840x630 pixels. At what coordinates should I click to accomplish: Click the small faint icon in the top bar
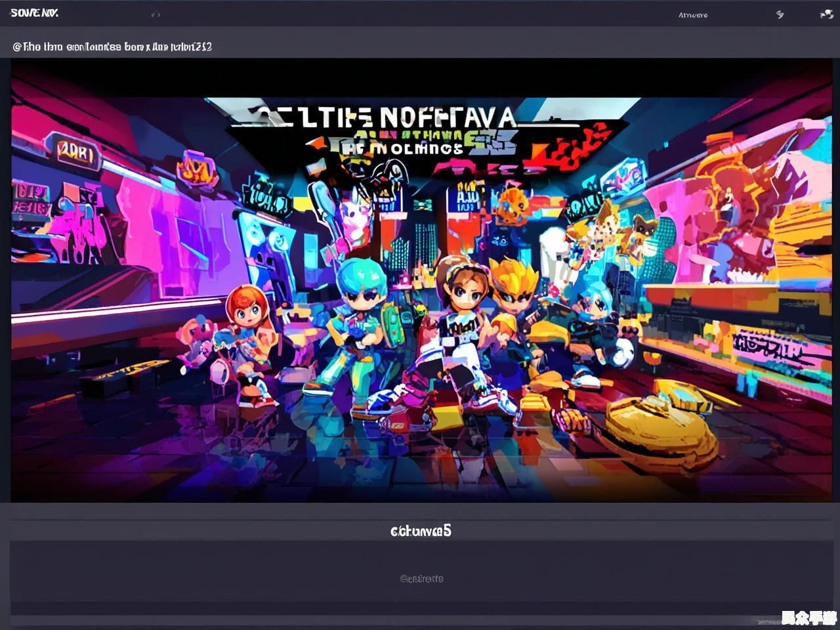click(x=156, y=14)
